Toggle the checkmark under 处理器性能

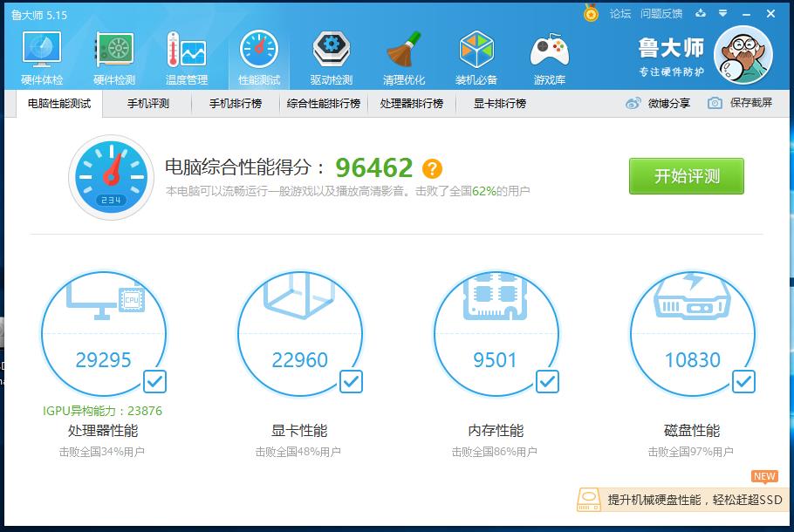[x=153, y=382]
